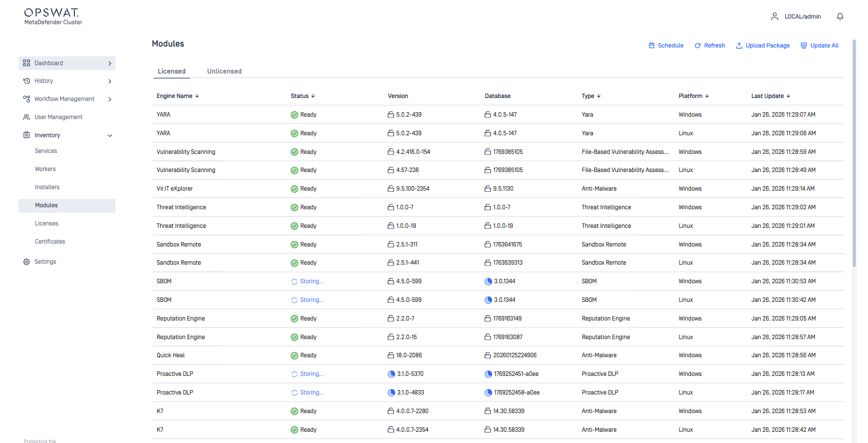Open the Certificates inventory page

(x=50, y=242)
